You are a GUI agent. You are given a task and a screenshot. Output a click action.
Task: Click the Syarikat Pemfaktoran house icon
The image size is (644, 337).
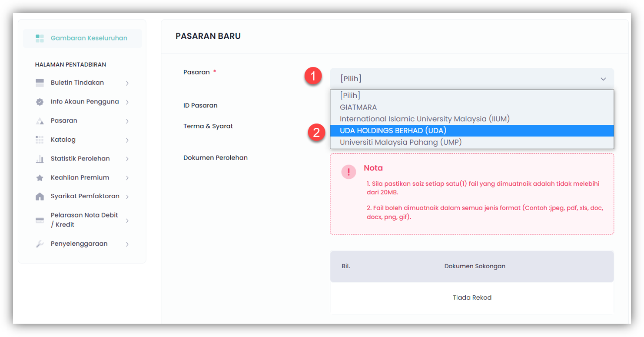[40, 197]
